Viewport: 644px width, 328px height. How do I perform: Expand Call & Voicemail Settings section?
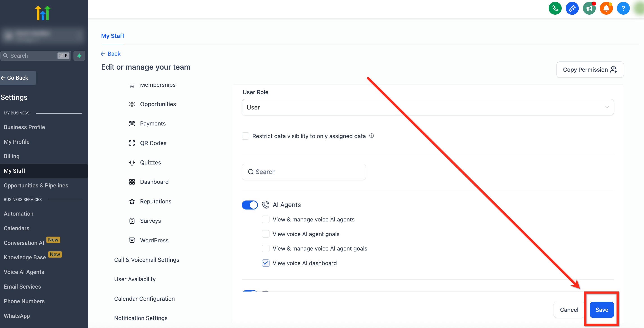147,260
